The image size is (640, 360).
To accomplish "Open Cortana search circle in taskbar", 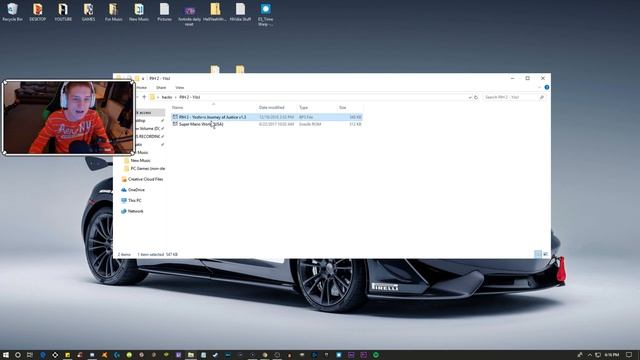I will [x=18, y=355].
